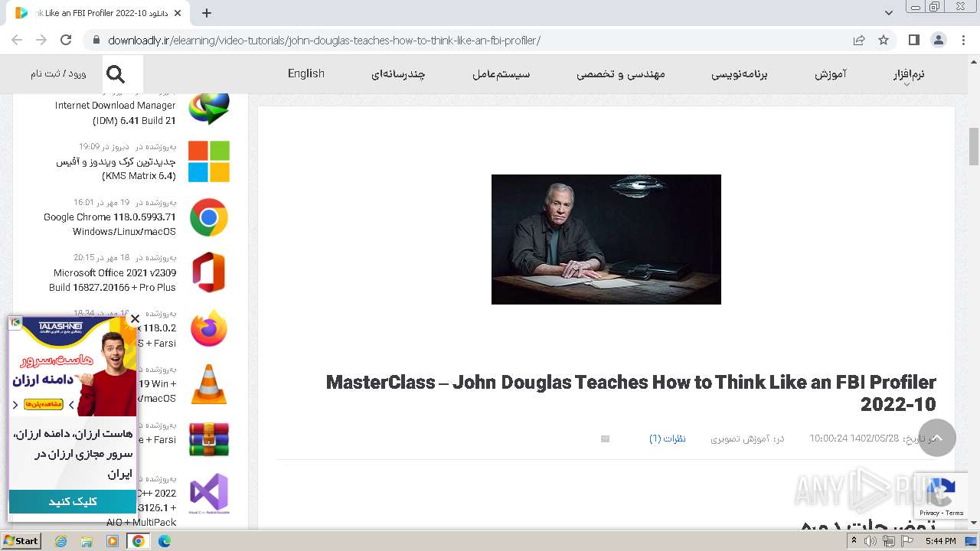Open the Windows Start menu
The image size is (980, 551).
pyautogui.click(x=21, y=541)
